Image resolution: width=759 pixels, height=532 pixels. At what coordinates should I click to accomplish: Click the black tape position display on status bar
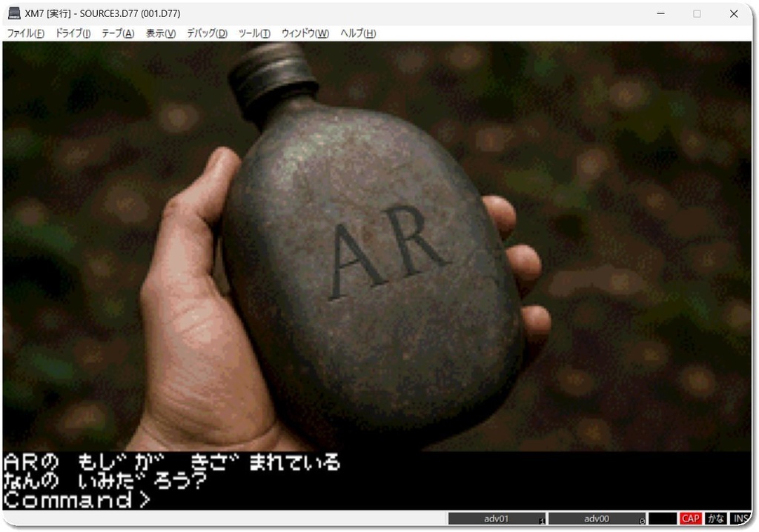[663, 519]
